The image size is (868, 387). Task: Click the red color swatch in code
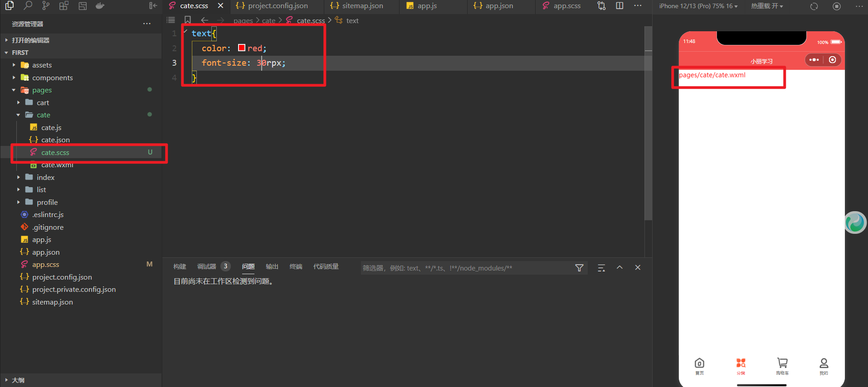pos(242,48)
